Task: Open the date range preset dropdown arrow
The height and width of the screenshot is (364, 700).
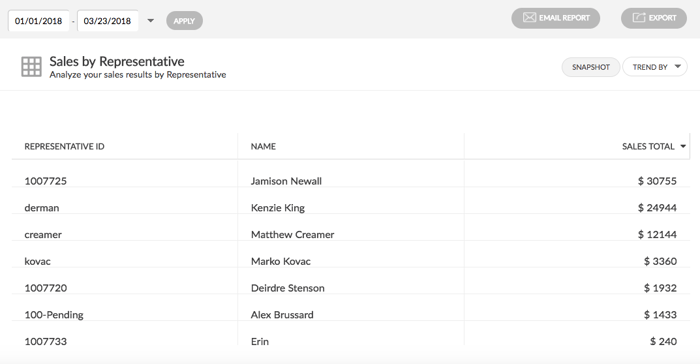Action: point(151,21)
